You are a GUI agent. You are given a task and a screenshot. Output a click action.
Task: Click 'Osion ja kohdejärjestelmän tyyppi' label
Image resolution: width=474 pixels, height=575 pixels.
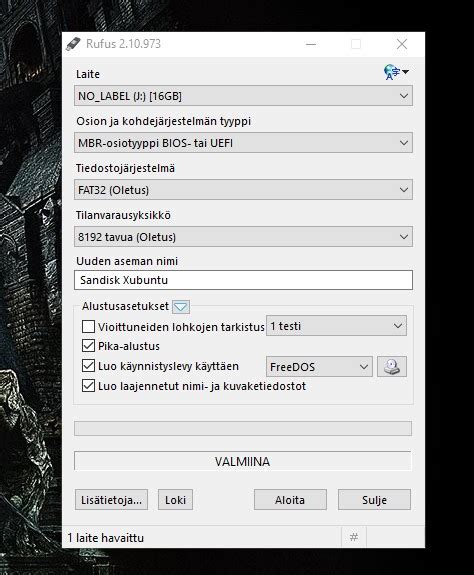(x=163, y=121)
